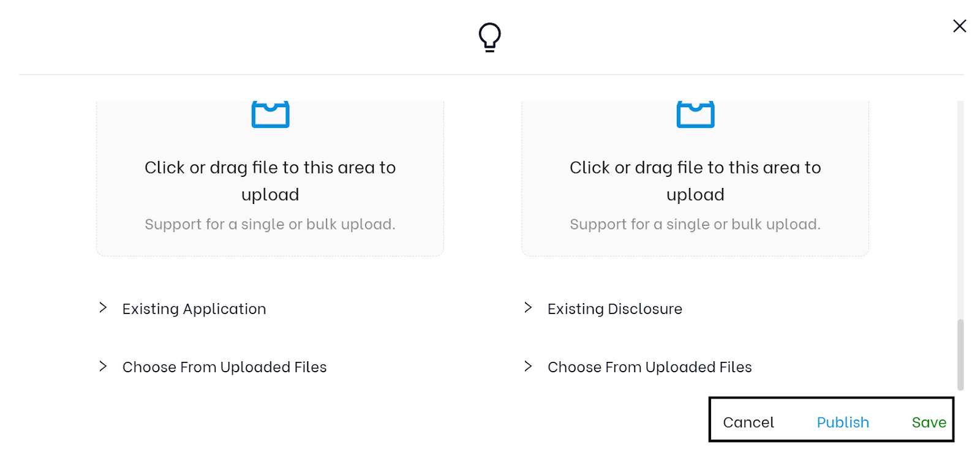This screenshot has width=980, height=450.
Task: Open the Existing Application section label
Action: pos(194,309)
